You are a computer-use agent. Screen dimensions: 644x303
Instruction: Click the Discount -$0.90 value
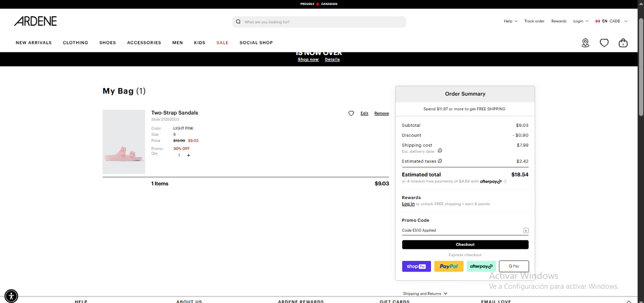pos(520,135)
